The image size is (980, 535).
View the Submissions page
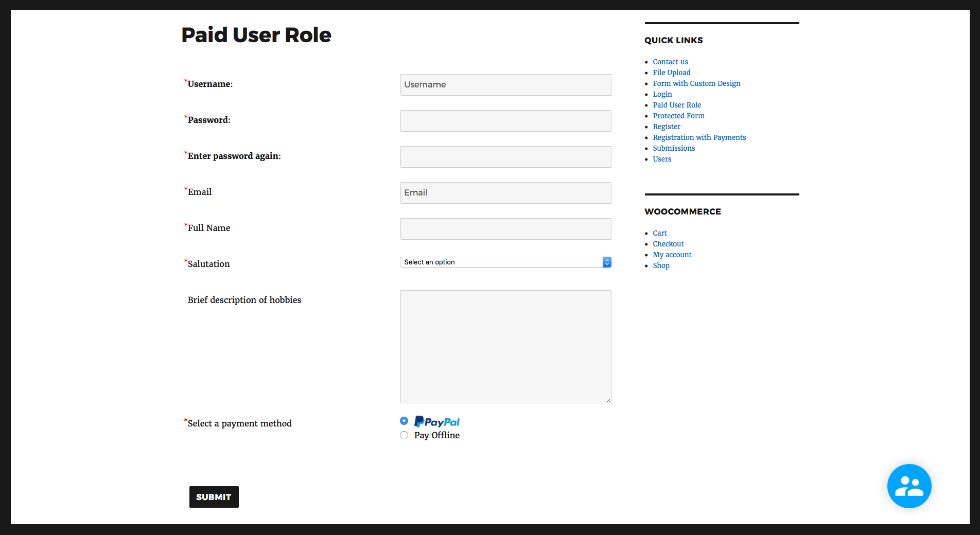pos(674,148)
